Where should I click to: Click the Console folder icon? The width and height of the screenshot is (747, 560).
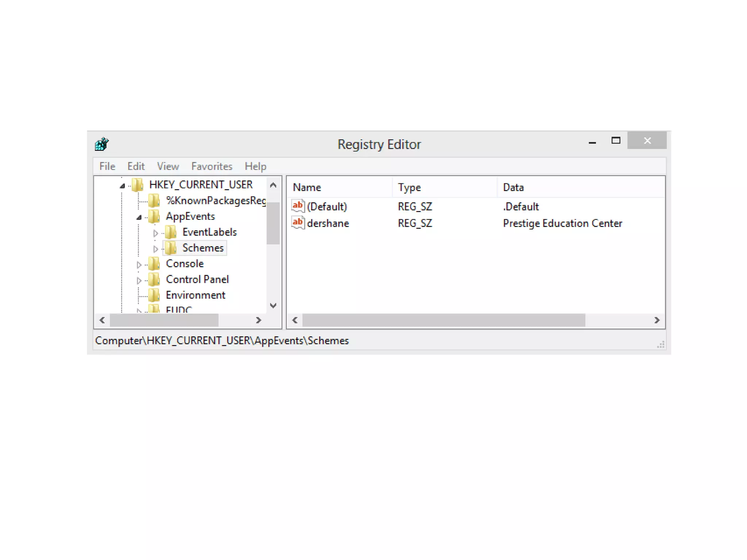[x=154, y=264]
